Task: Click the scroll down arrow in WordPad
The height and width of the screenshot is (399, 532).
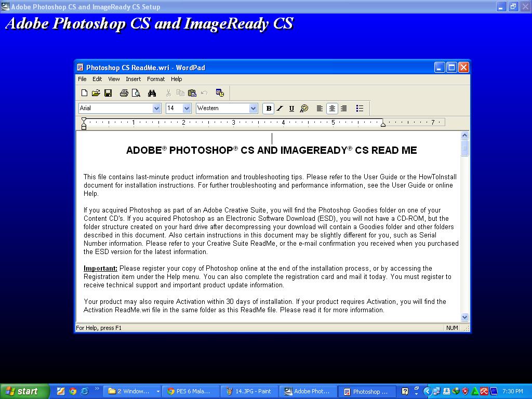Action: 465,317
